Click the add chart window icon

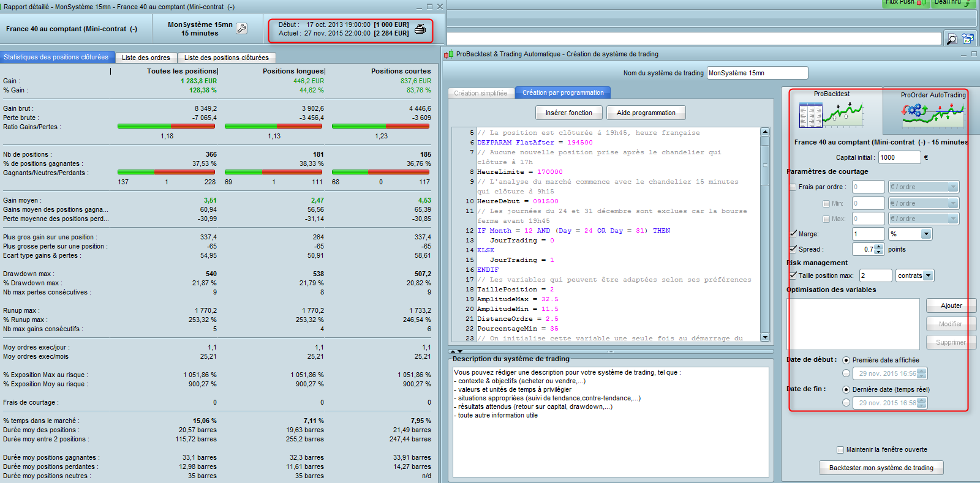[968, 39]
